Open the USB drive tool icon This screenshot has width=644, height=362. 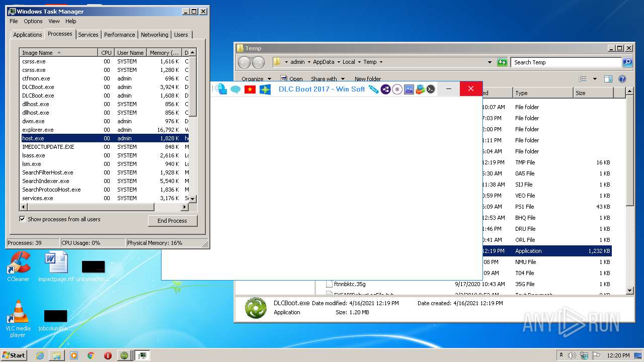tap(373, 89)
